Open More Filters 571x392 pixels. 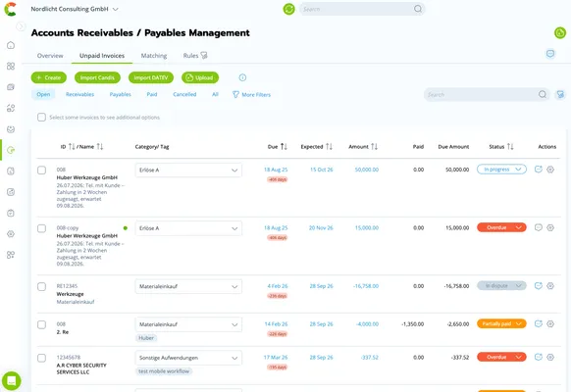(251, 94)
